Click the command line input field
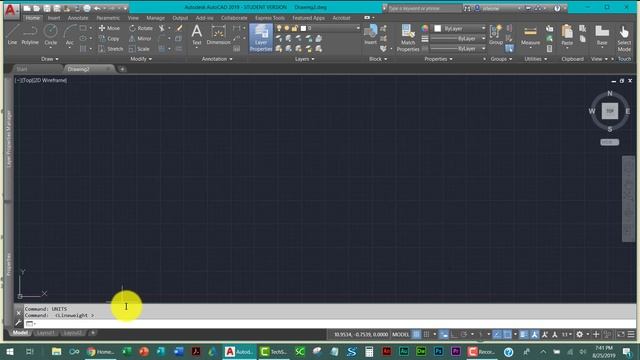The width and height of the screenshot is (640, 360). click(331, 324)
